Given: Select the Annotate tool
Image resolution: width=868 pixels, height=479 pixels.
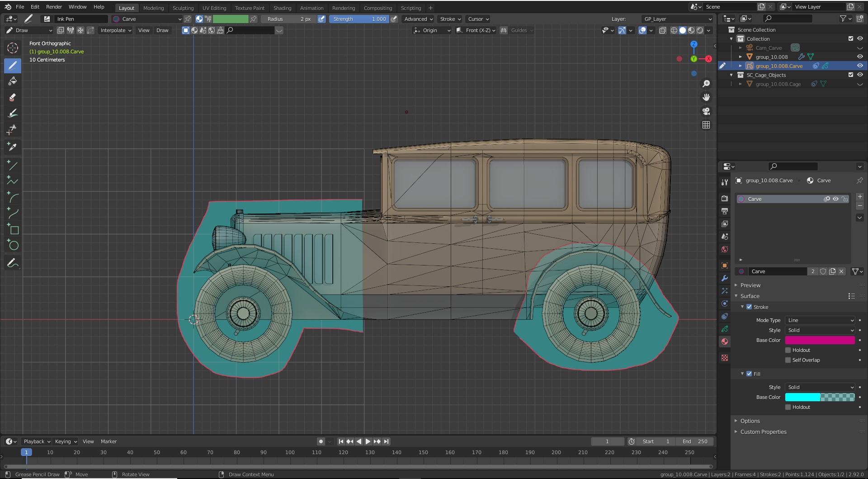Looking at the screenshot, I should coord(13,263).
